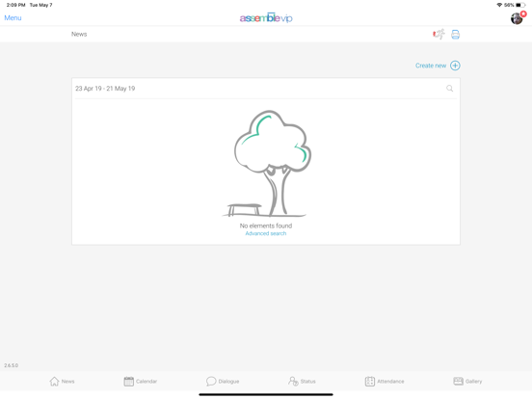Tap the user profile avatar
Screen dimensions: 532x399
coord(517,18)
